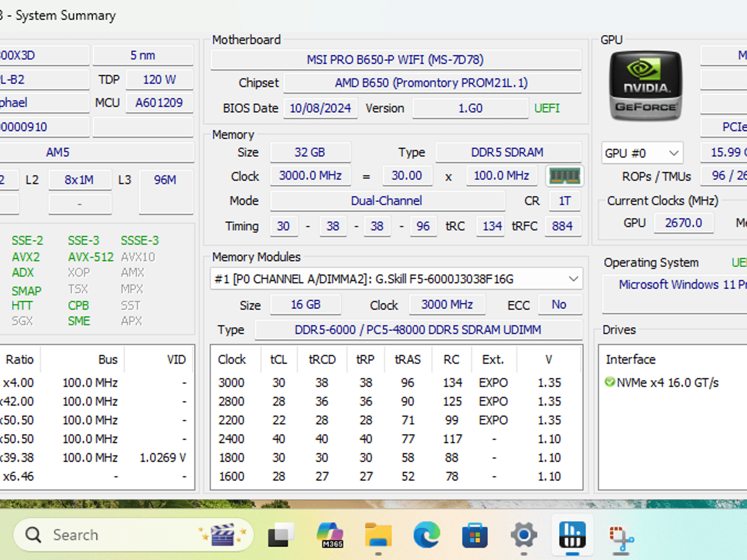Click the 5 nm process field
Viewport: 747px width, 560px height.
click(143, 55)
